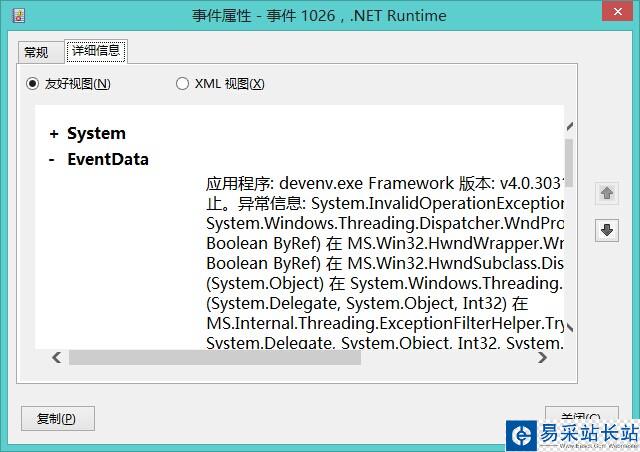Image resolution: width=640 pixels, height=452 pixels.
Task: Click the horizontal scrollbar's right arrow
Action: 554,357
